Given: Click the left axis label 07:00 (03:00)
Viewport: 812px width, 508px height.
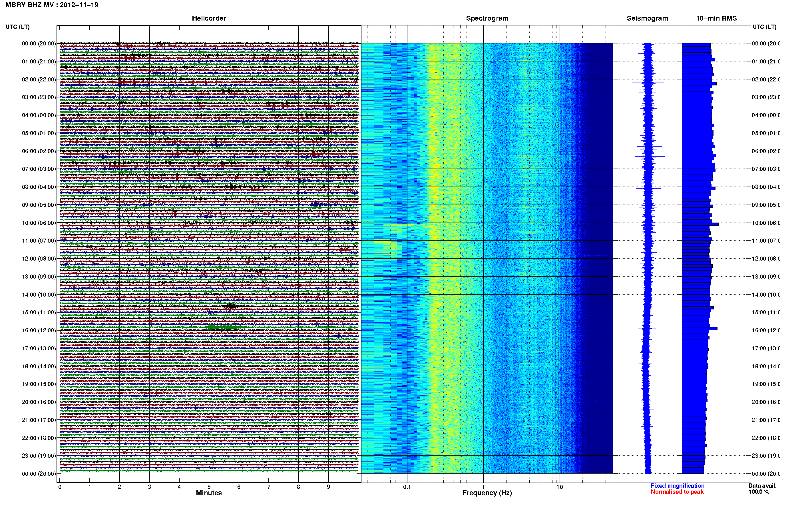Looking at the screenshot, I should (x=39, y=169).
